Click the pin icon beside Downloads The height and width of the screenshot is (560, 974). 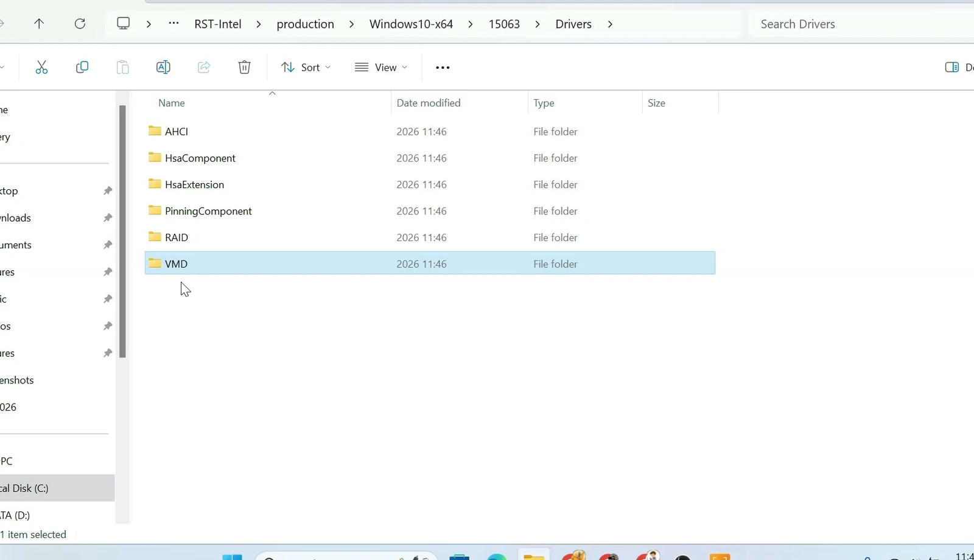[x=108, y=217]
